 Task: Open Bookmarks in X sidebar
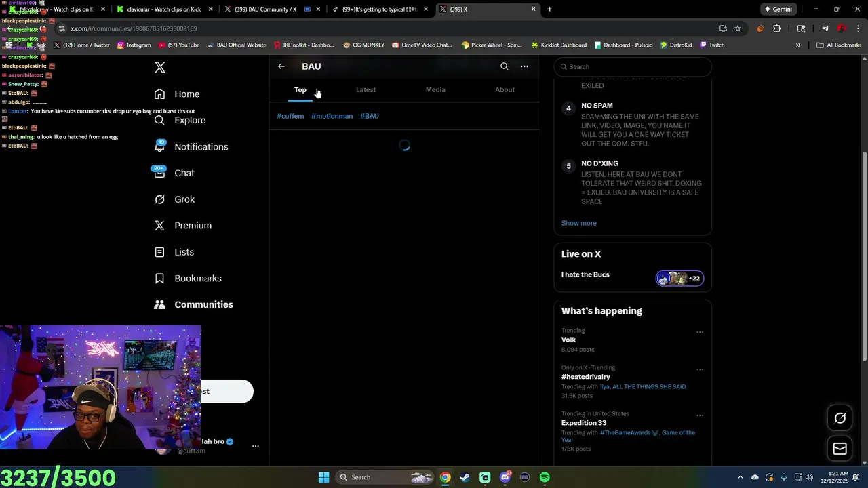188,279
